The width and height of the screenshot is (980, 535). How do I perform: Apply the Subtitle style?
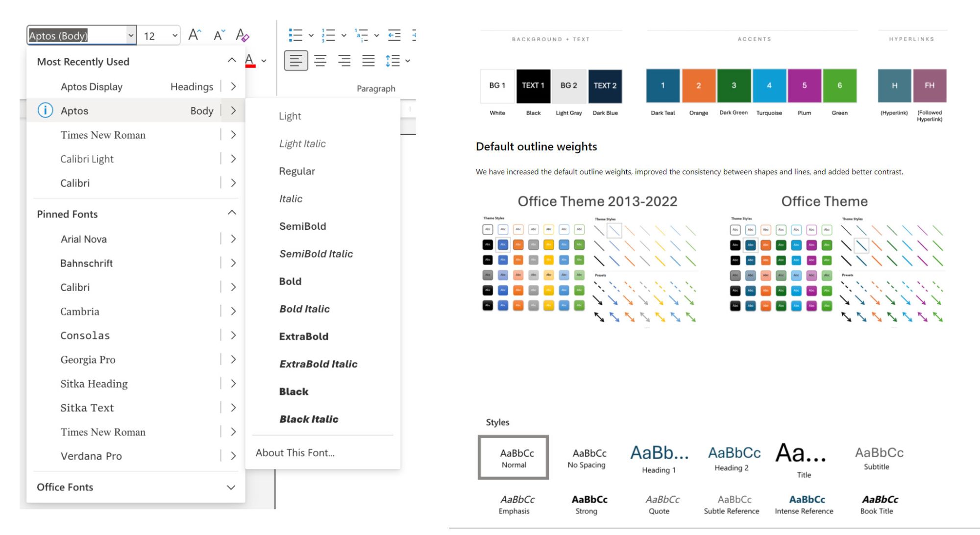tap(879, 458)
